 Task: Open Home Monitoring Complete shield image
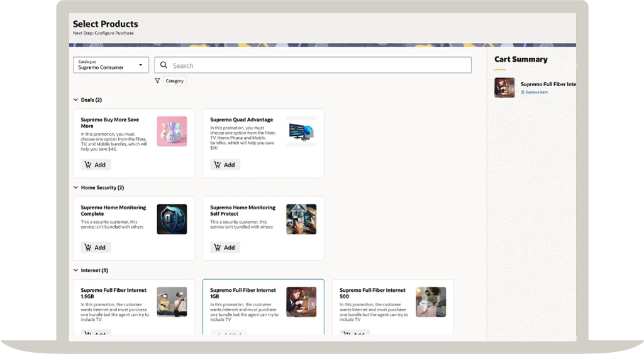pos(172,219)
